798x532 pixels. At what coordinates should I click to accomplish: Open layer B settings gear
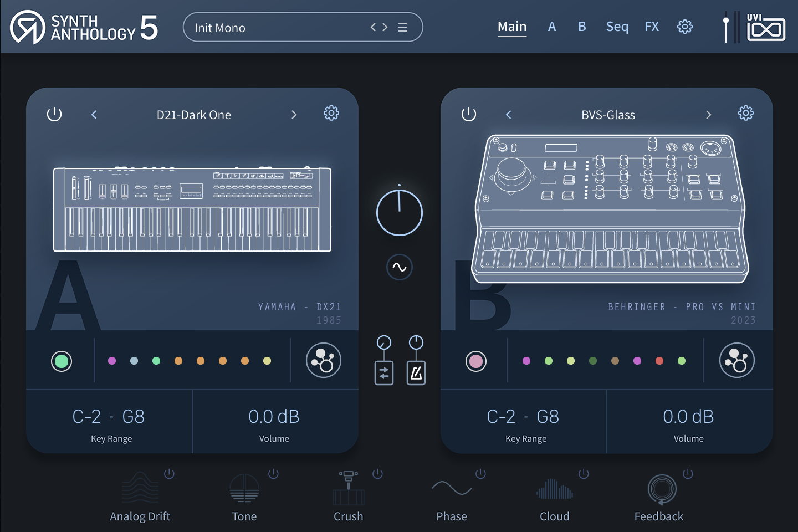(x=746, y=114)
